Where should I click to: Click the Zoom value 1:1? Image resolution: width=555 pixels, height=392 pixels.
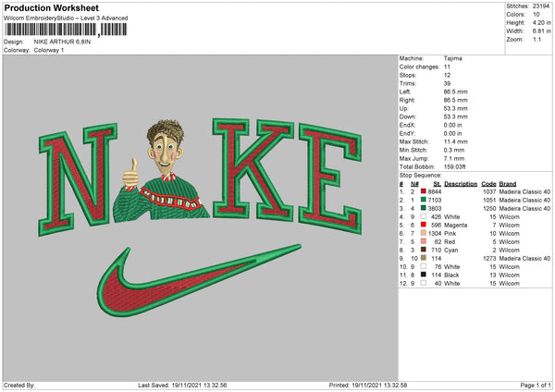[536, 39]
